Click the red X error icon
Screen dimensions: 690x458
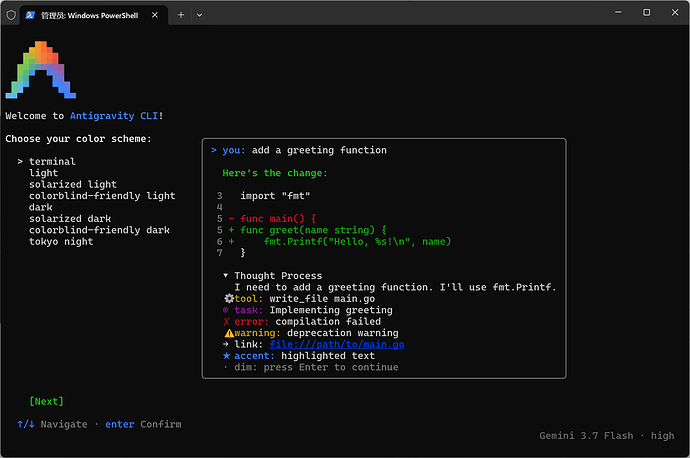tap(226, 322)
